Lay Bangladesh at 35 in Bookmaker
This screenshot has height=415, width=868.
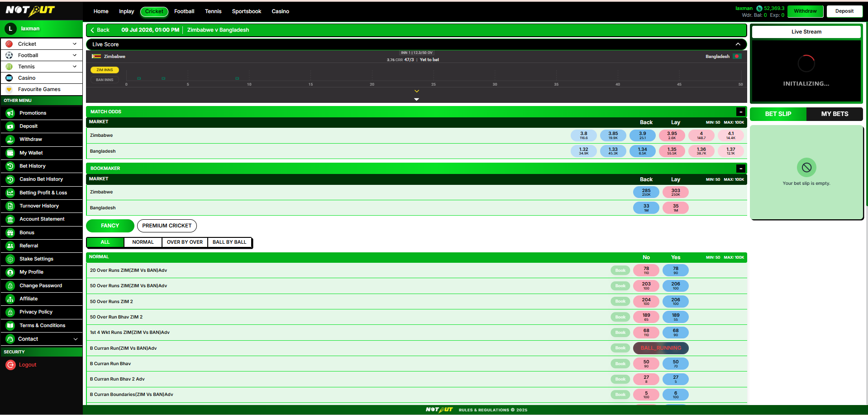pos(676,208)
